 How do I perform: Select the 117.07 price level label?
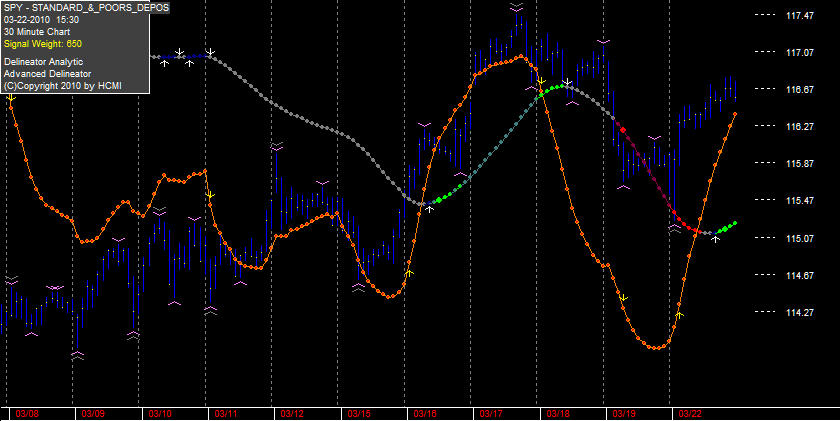click(x=800, y=52)
